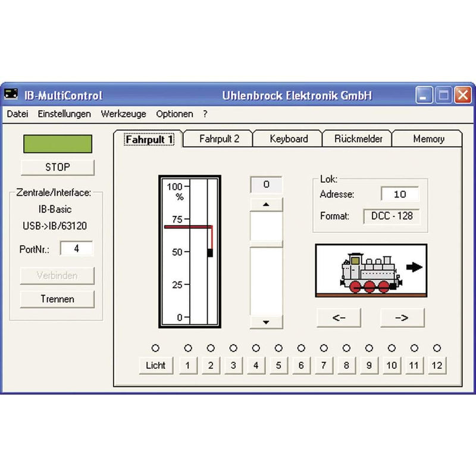
Task: Minimize the IB-MultiControl window
Action: pos(424,95)
